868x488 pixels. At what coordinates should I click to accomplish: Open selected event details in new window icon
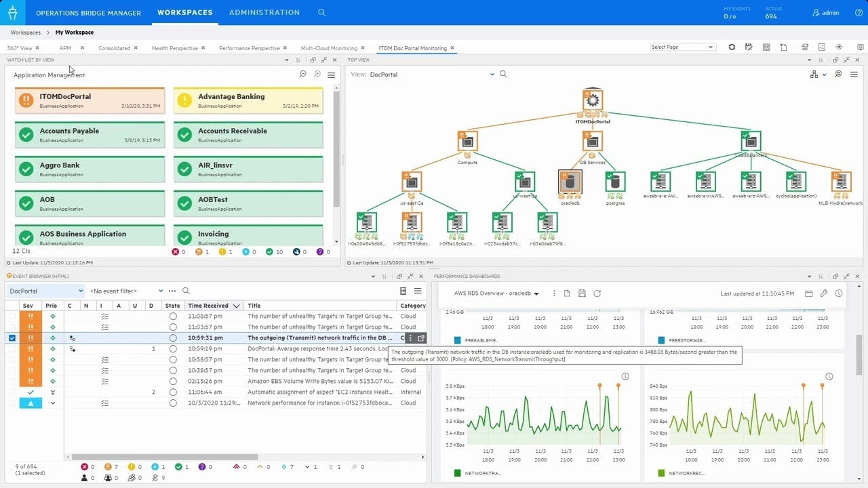click(x=420, y=338)
